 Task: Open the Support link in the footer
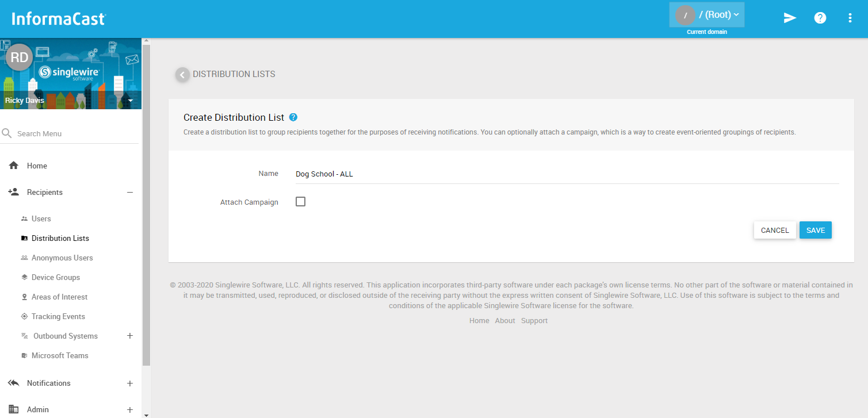[534, 320]
